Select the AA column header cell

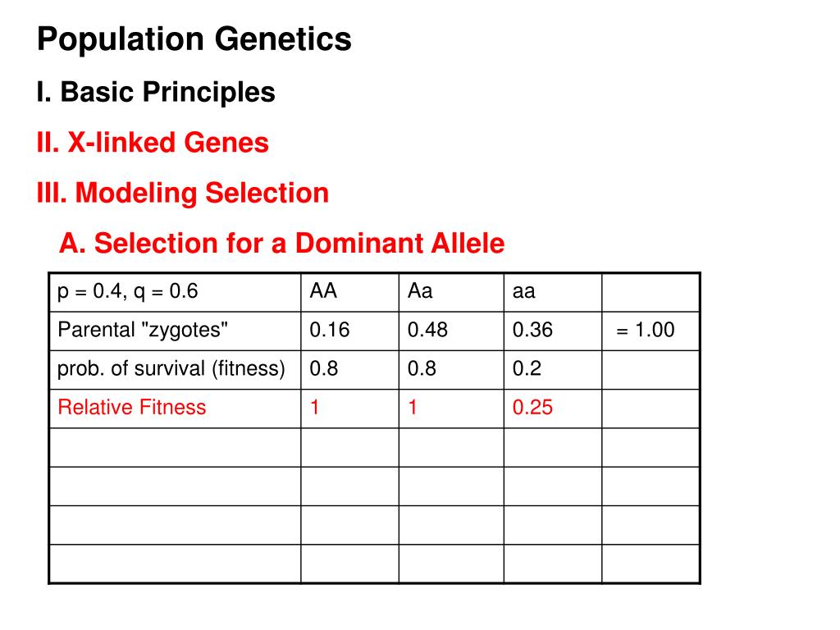tap(349, 293)
